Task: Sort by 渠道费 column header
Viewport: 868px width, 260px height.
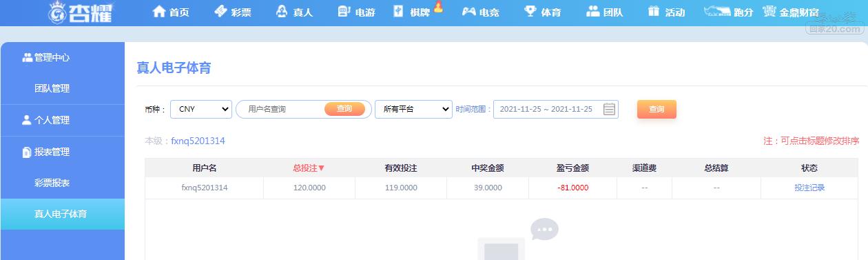Action: click(644, 168)
